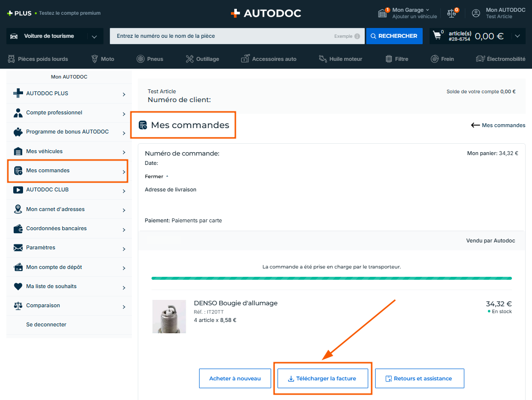The image size is (532, 400).
Task: Click the AUTODOC logo in header
Action: click(266, 13)
